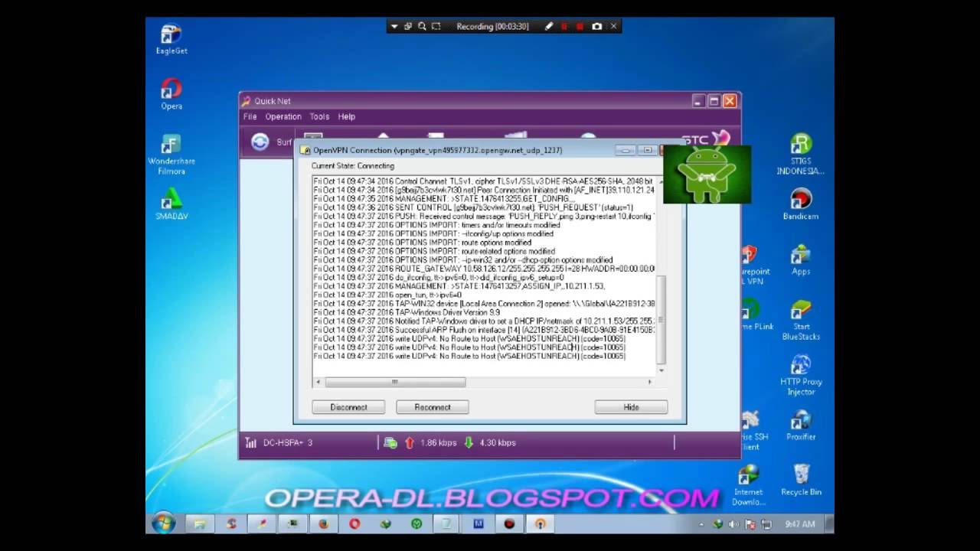This screenshot has width=980, height=551.
Task: Click the OpenVPN padlock taskbar button
Action: 541,524
